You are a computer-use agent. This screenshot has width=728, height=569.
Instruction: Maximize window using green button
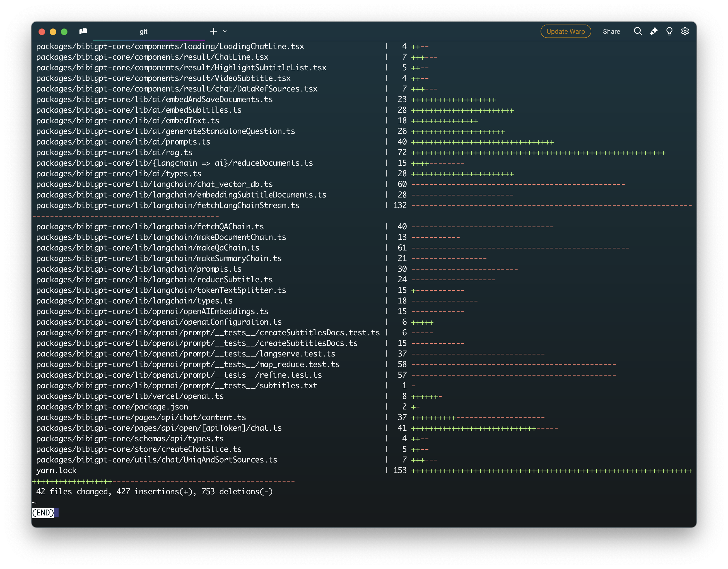click(x=64, y=32)
